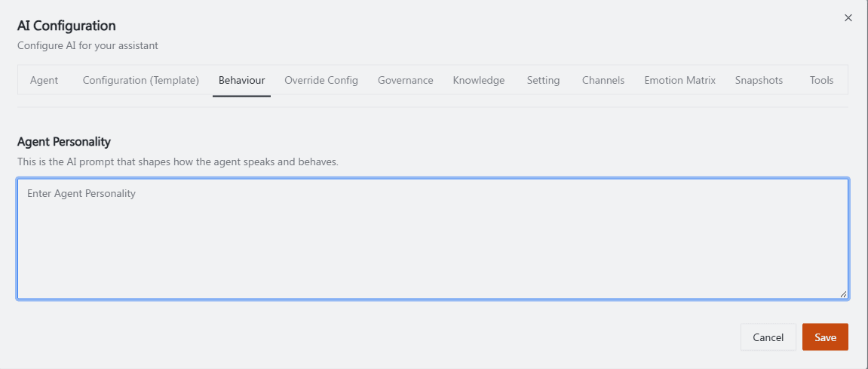Open the Setting tab

543,80
